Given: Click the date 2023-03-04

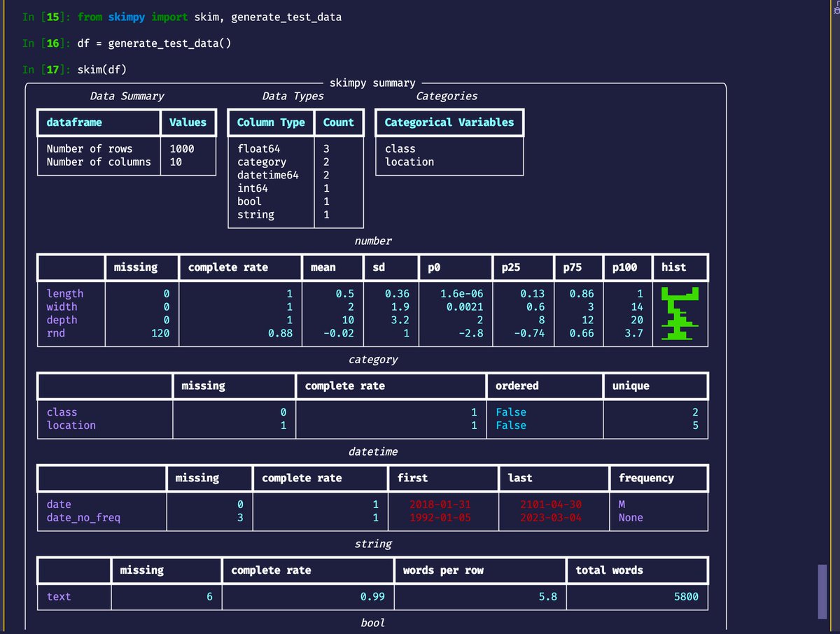Looking at the screenshot, I should click(x=551, y=518).
